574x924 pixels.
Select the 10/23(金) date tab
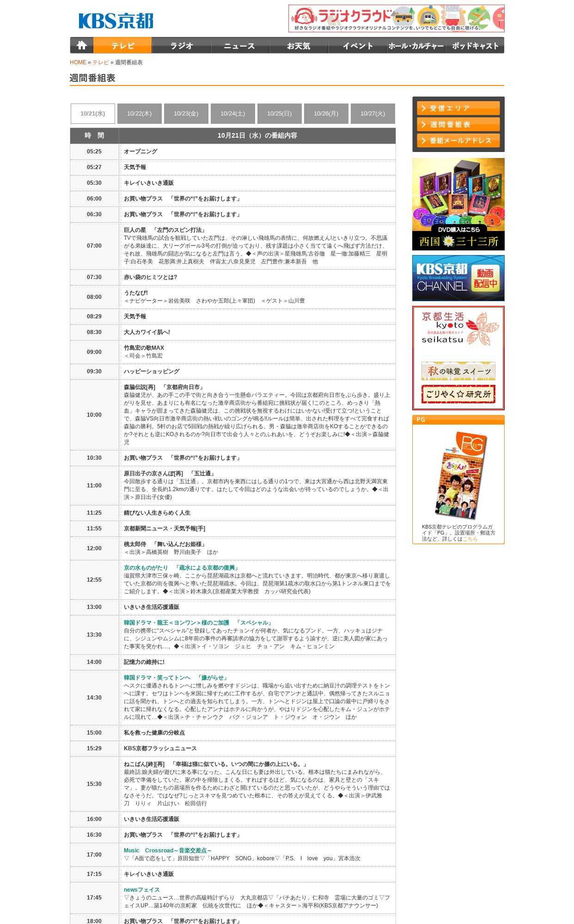[x=186, y=114]
